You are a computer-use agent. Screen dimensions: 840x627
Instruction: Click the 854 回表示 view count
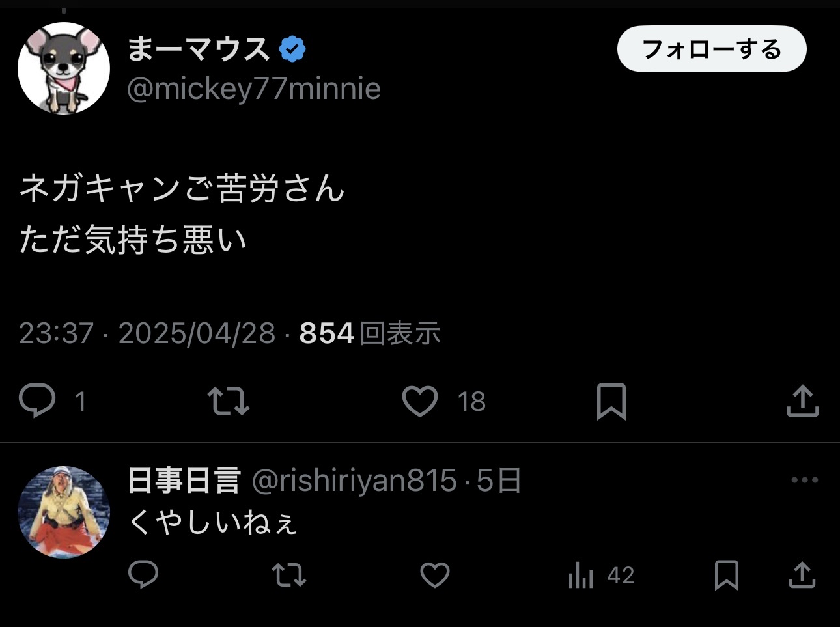(369, 333)
